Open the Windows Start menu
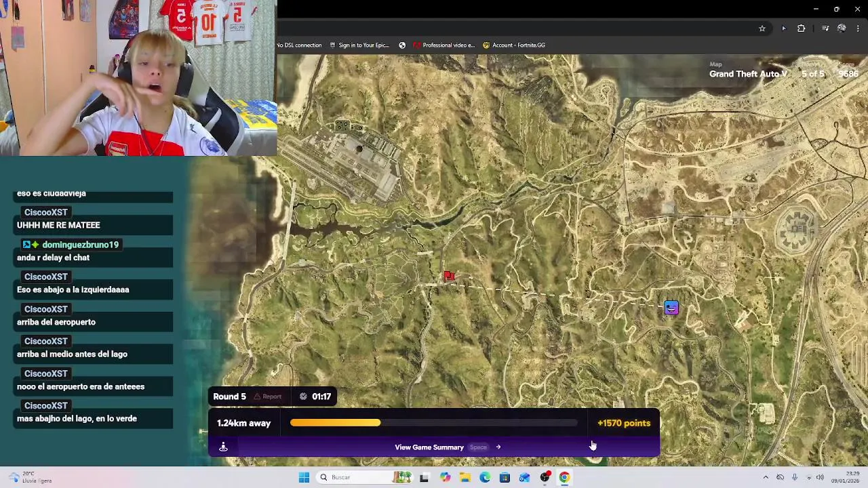This screenshot has width=868, height=488. click(304, 477)
